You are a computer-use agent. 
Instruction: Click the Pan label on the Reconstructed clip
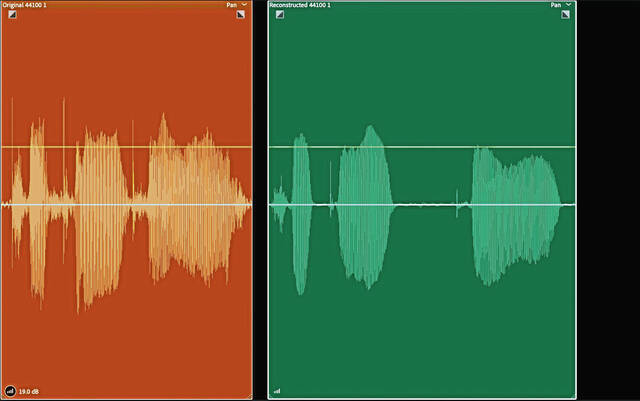(555, 5)
